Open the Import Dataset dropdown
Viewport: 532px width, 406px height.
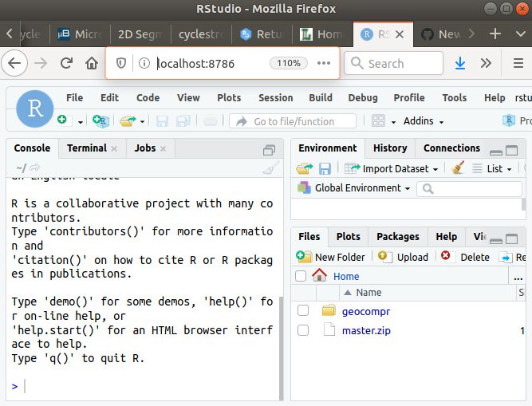point(391,168)
